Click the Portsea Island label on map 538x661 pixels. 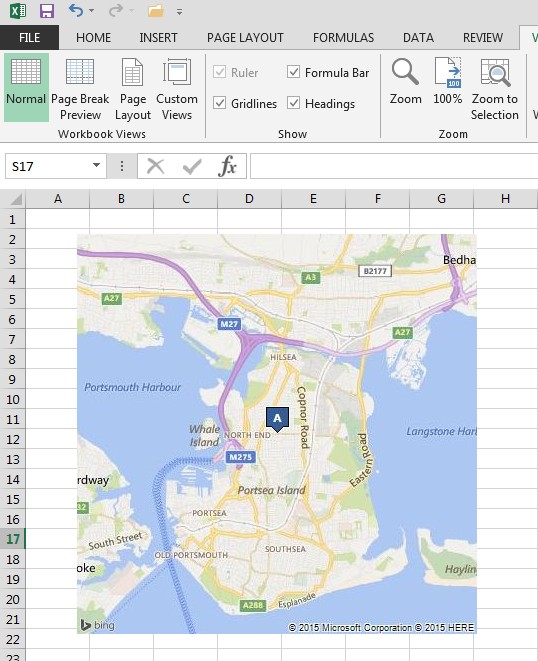click(x=271, y=490)
